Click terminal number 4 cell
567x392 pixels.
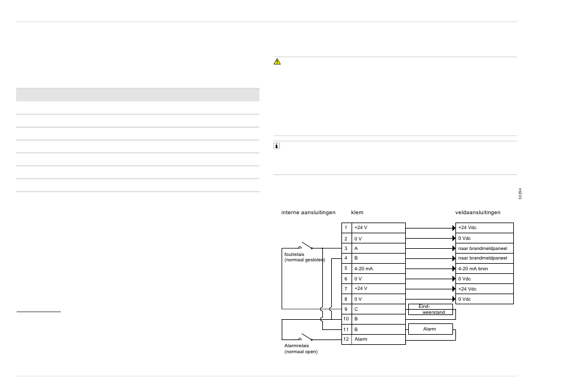coord(346,258)
